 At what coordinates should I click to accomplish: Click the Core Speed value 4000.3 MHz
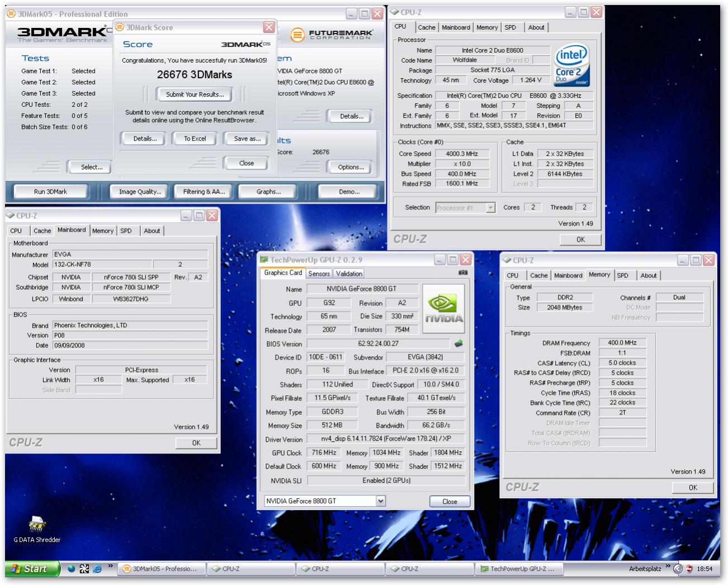tap(461, 154)
